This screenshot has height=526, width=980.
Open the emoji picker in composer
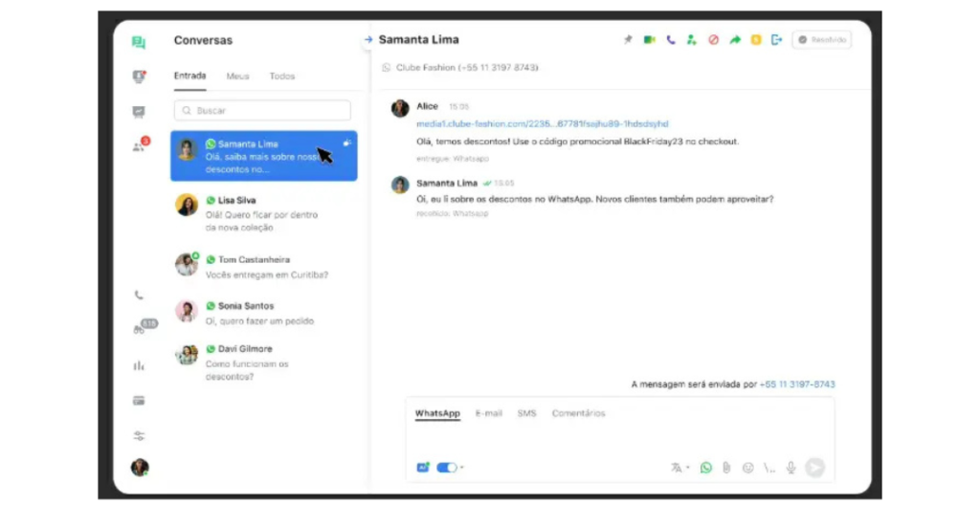pyautogui.click(x=747, y=468)
